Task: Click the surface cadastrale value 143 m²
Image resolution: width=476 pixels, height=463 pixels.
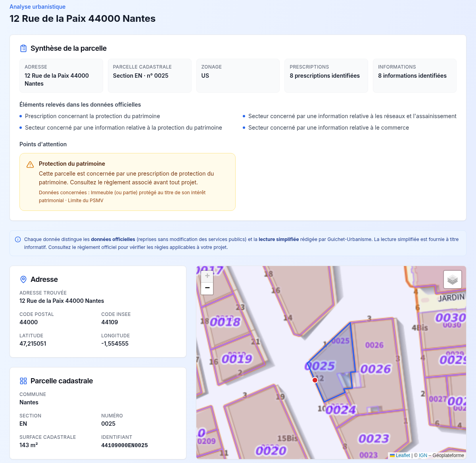Action: pos(29,445)
